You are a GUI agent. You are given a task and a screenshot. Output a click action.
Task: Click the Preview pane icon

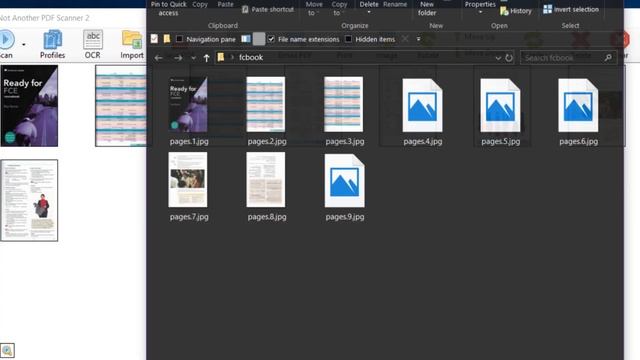point(246,39)
